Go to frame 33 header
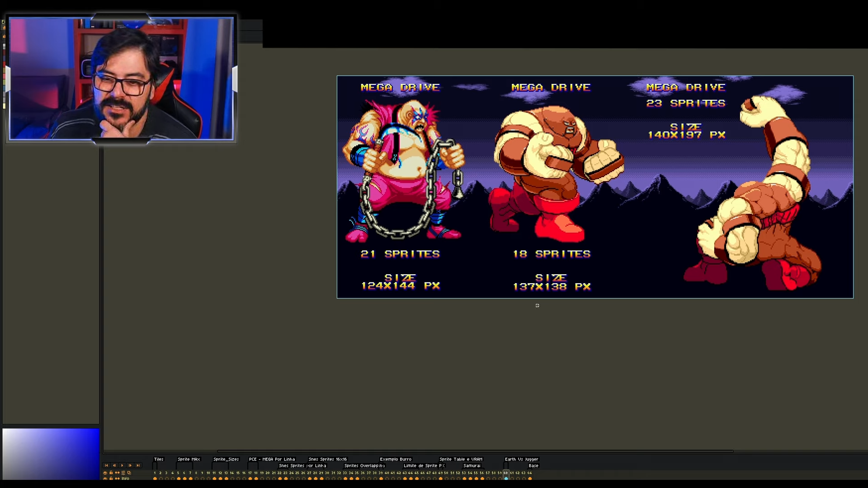The width and height of the screenshot is (868, 488). point(345,473)
